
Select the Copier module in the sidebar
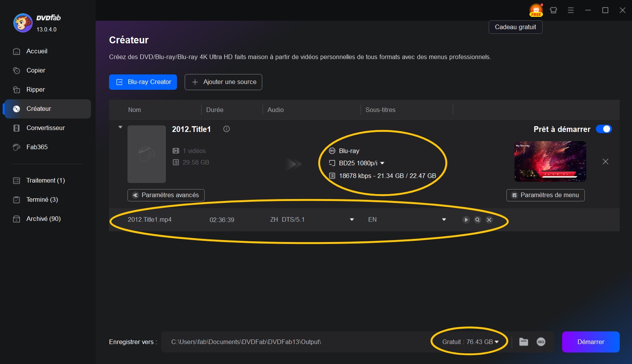(x=35, y=70)
